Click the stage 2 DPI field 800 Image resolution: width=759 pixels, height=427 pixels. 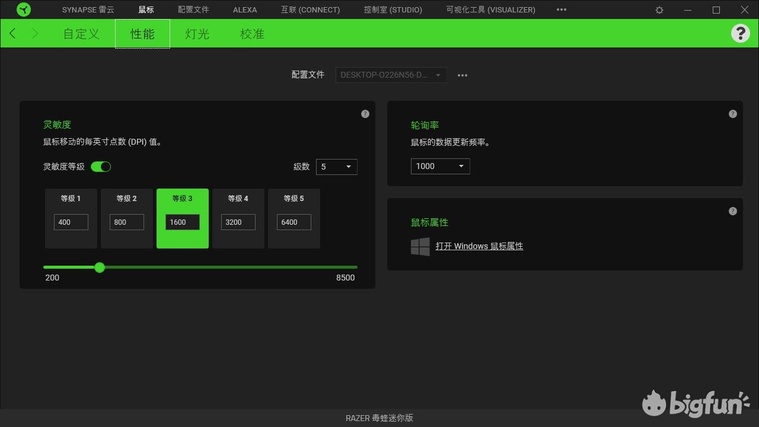[127, 222]
